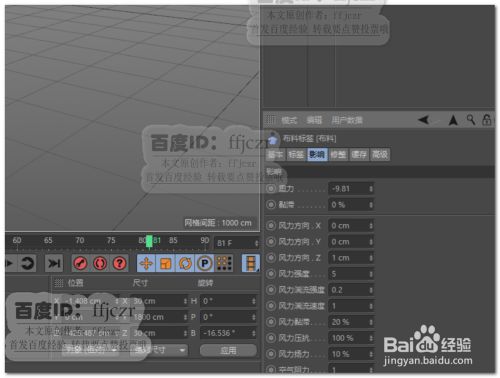
Task: Toggle autokeying red circle icon
Action: tap(100, 263)
